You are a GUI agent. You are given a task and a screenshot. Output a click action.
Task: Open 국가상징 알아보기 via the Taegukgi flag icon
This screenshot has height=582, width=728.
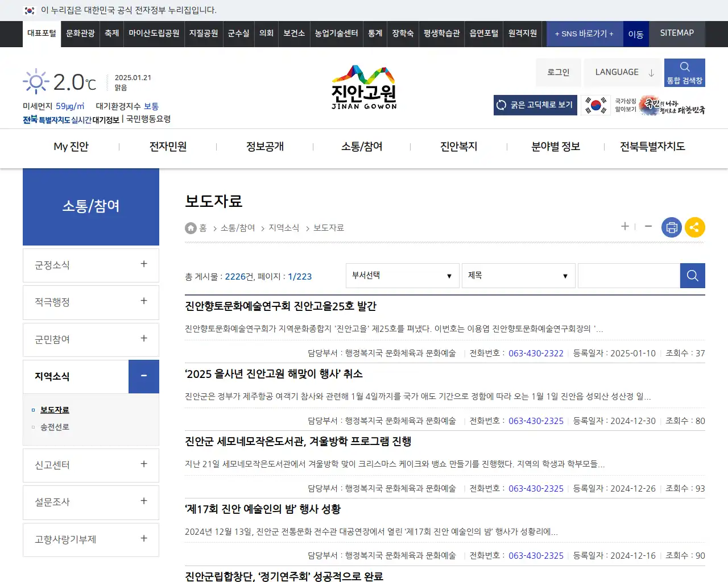595,105
